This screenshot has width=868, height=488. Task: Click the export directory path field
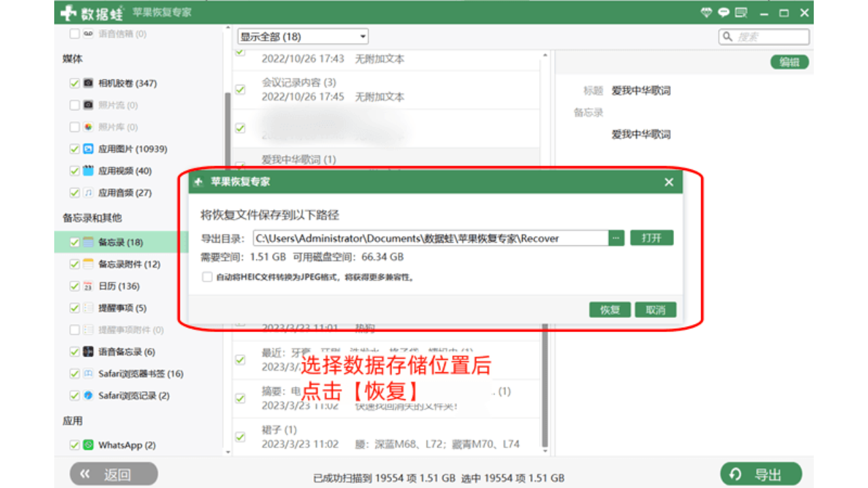[x=430, y=238]
